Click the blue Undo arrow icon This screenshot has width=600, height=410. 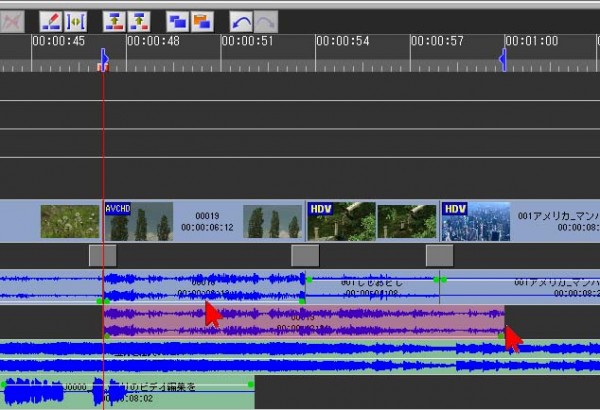coord(241,20)
